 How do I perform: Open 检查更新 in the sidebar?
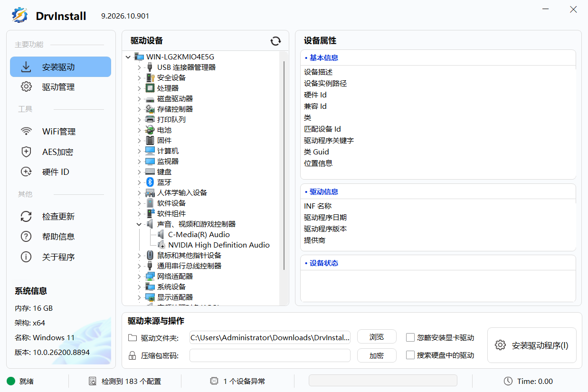coord(60,217)
